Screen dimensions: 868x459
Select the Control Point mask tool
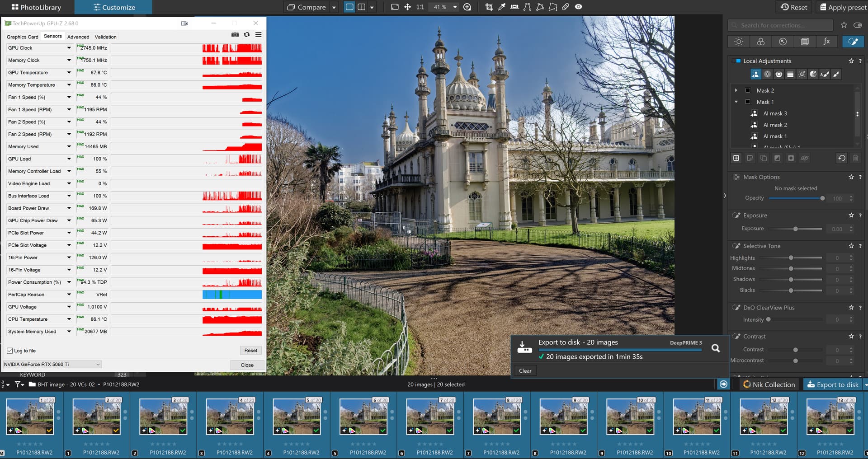click(767, 74)
